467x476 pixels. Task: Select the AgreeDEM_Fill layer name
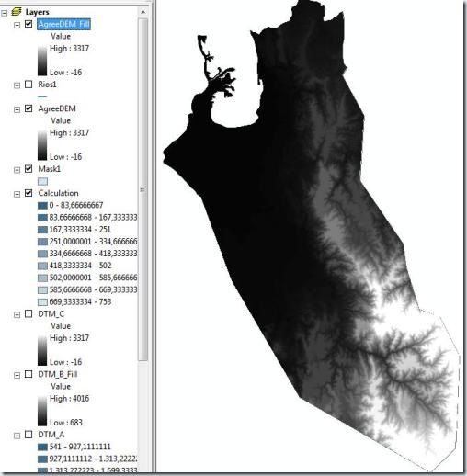pos(63,24)
